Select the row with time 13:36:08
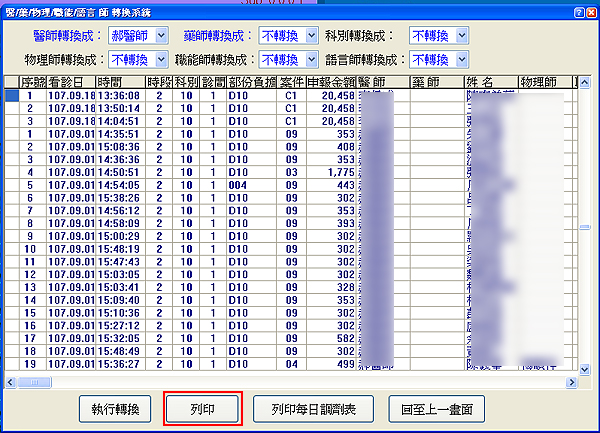The width and height of the screenshot is (600, 433). click(x=119, y=95)
